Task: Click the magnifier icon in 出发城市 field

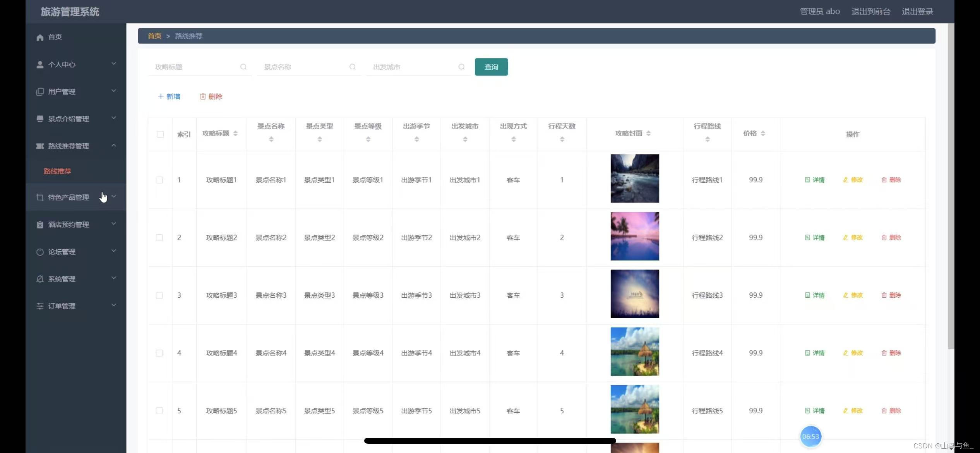Action: click(x=461, y=67)
